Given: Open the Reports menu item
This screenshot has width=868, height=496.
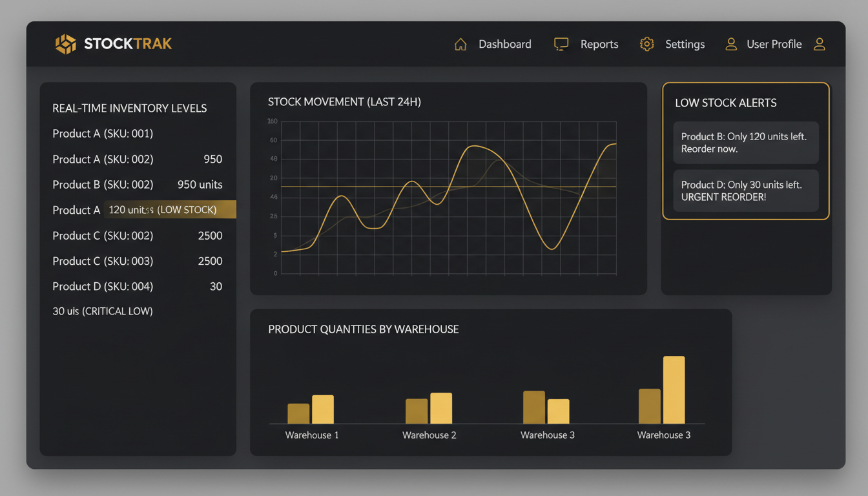Looking at the screenshot, I should coord(599,44).
